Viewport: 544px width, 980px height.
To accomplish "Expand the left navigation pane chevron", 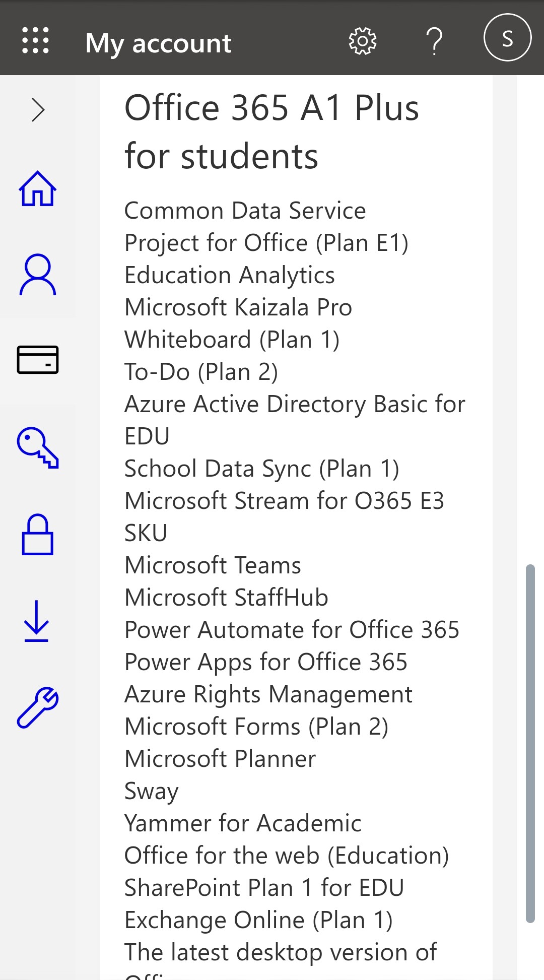I will (x=38, y=110).
